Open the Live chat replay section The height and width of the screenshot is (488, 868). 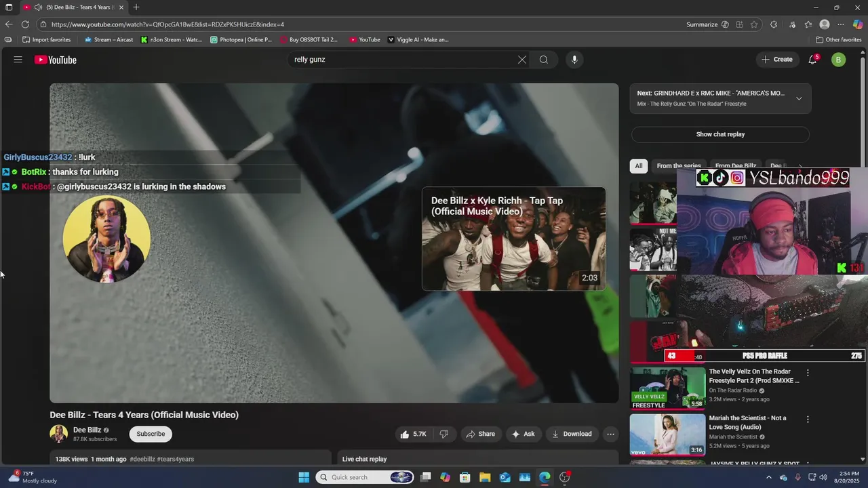coord(477,459)
